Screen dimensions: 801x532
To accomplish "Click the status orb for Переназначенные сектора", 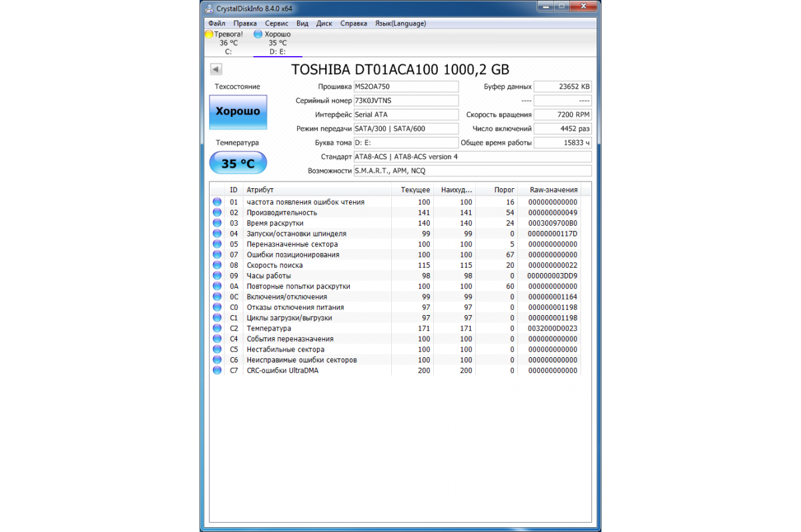I will [217, 244].
